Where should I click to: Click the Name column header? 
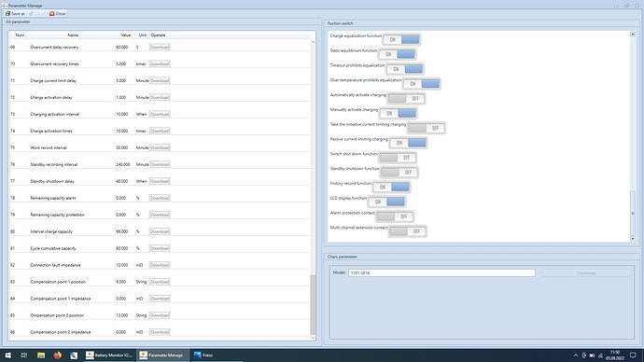[x=73, y=35]
